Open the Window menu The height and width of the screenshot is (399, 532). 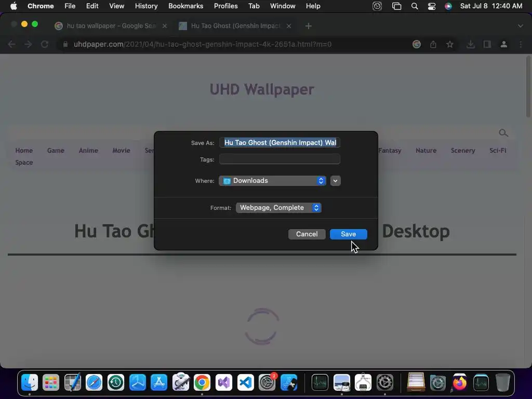(283, 6)
